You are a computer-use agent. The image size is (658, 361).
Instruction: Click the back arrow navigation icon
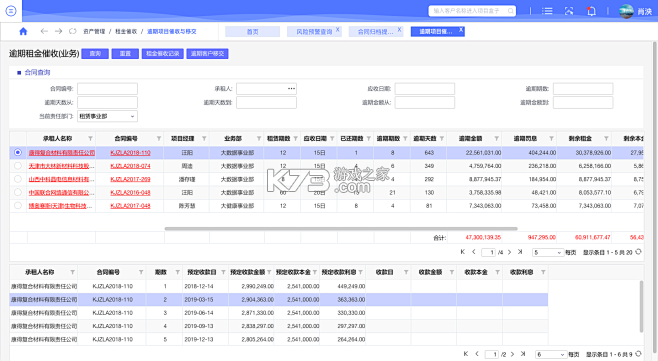pyautogui.click(x=44, y=31)
